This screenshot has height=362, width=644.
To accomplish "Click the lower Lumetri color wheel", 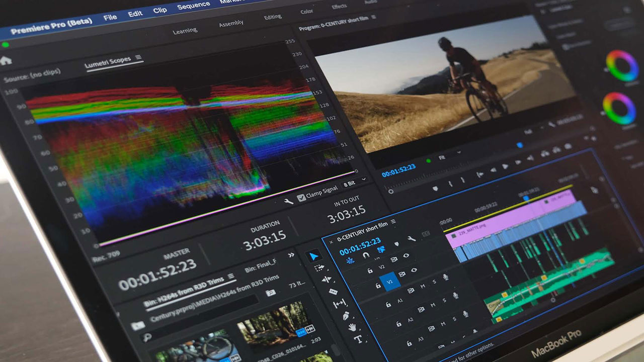I will [619, 108].
